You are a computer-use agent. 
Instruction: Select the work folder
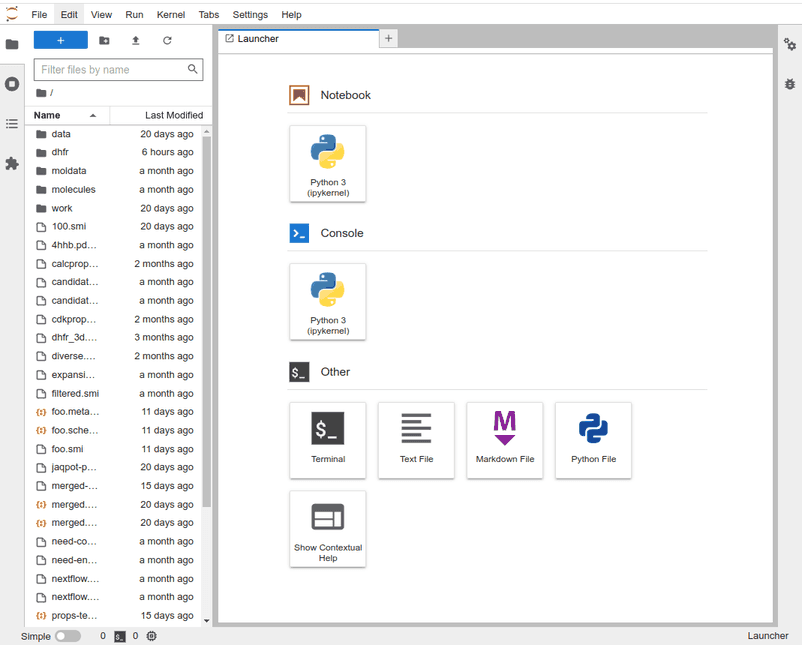click(x=115, y=208)
